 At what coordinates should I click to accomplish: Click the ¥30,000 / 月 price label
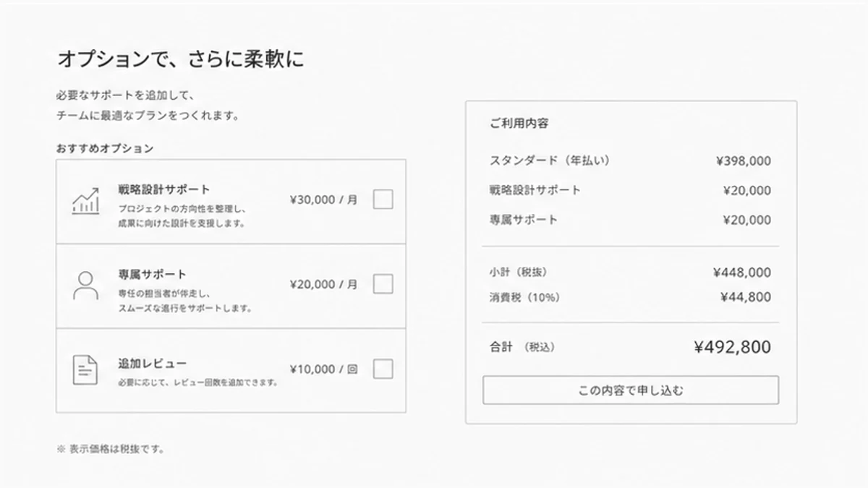(x=323, y=200)
